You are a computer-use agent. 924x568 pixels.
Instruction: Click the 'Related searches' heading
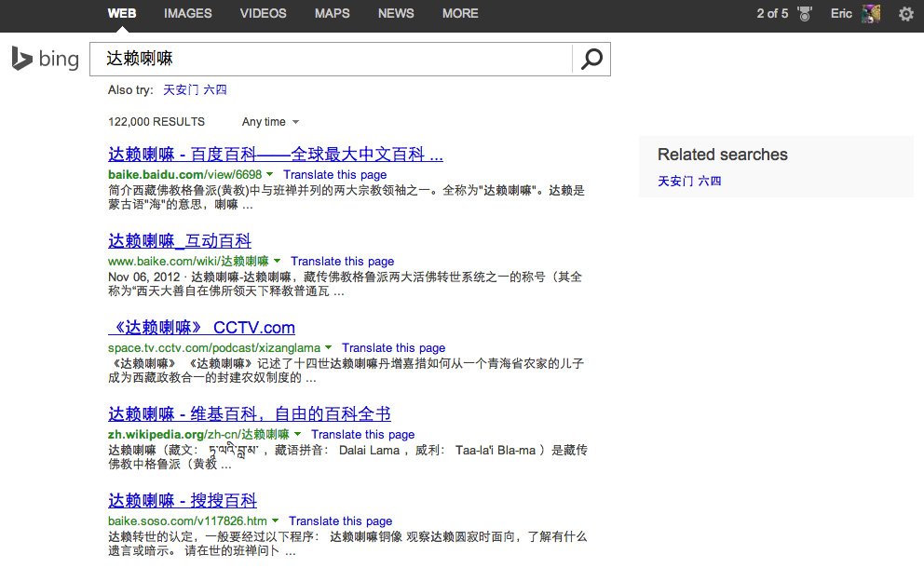coord(723,155)
